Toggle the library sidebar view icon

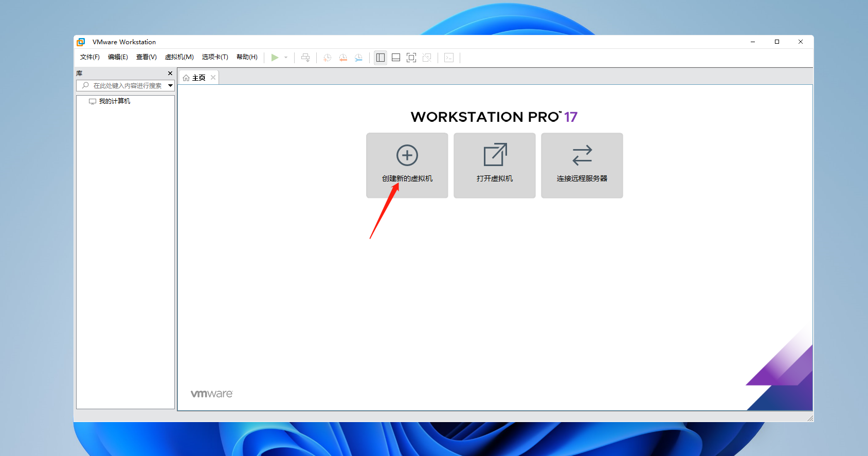click(x=381, y=58)
